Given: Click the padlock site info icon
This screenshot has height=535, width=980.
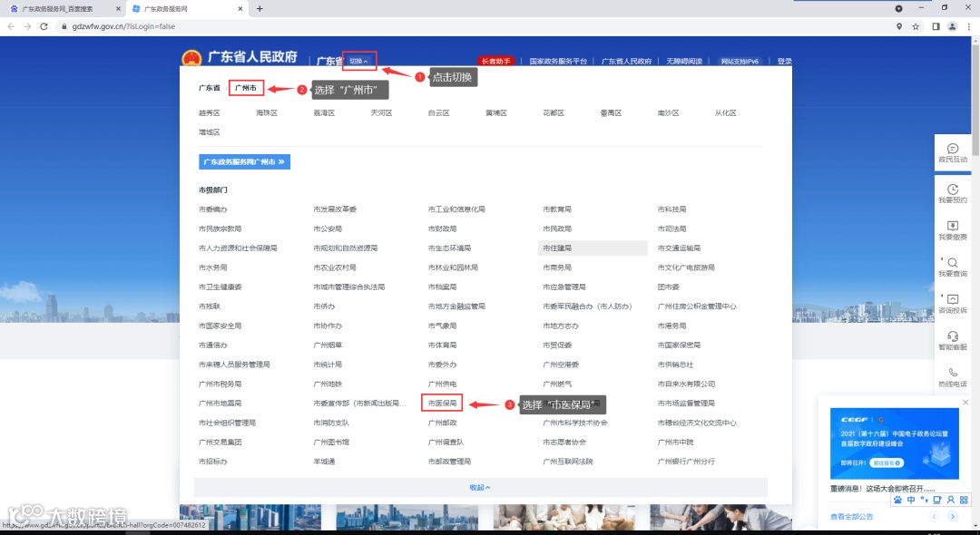Looking at the screenshot, I should tap(64, 26).
